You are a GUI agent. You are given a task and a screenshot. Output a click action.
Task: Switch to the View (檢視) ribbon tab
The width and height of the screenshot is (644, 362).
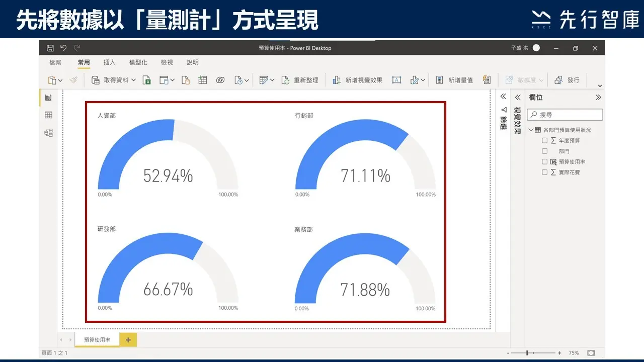167,62
